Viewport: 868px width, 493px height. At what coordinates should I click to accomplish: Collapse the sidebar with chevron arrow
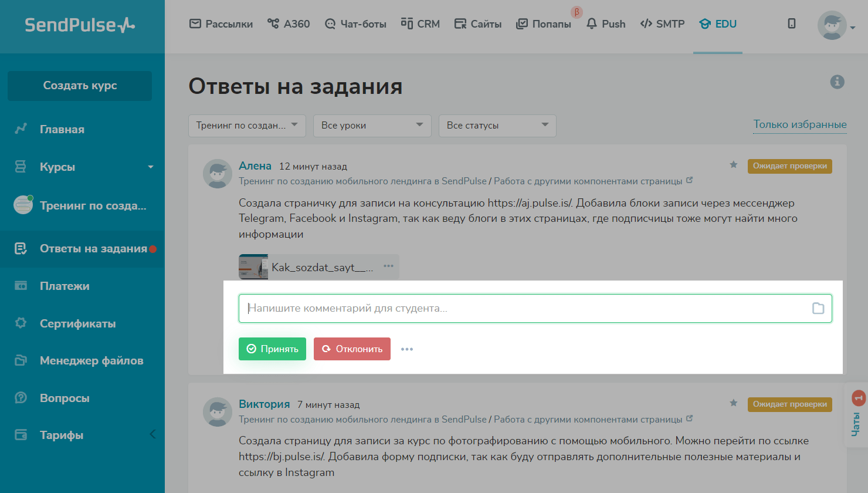tap(152, 434)
